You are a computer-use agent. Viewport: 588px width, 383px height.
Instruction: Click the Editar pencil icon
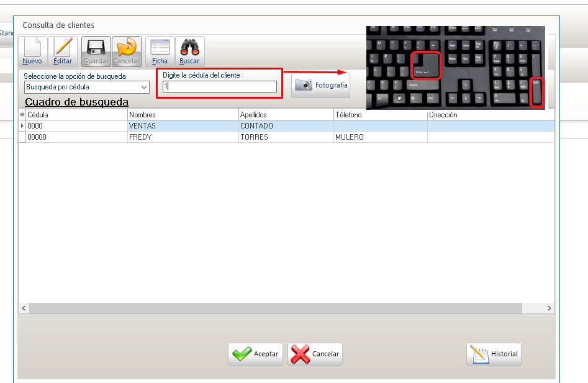[x=63, y=47]
